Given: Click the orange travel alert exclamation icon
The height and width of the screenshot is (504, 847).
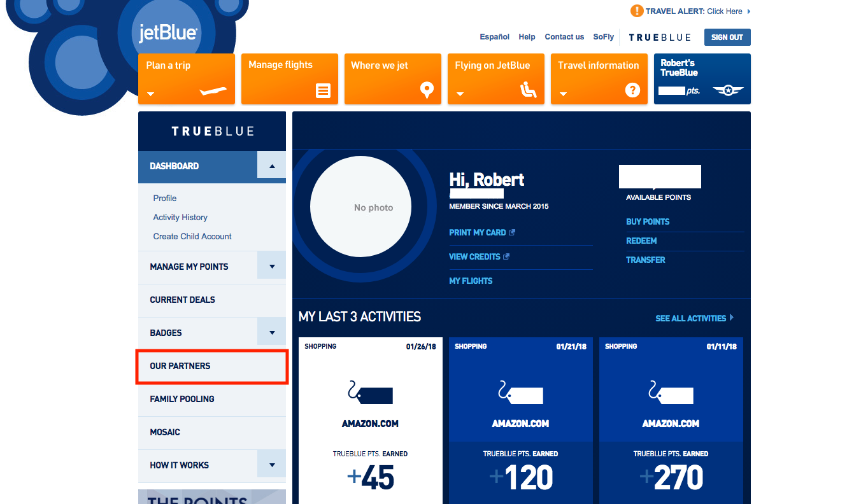Looking at the screenshot, I should pyautogui.click(x=636, y=11).
